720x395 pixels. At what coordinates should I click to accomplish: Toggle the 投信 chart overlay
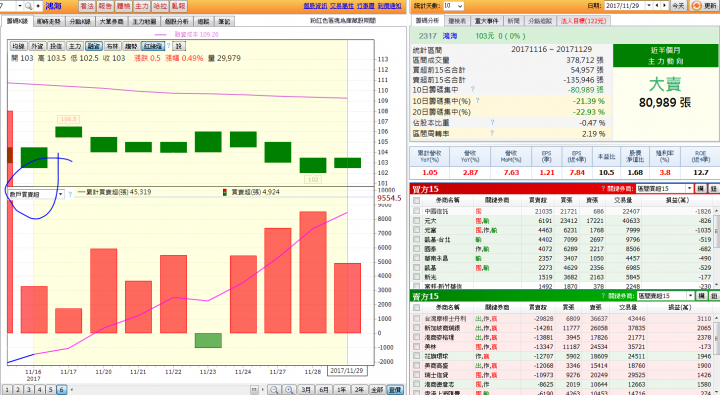[56, 46]
